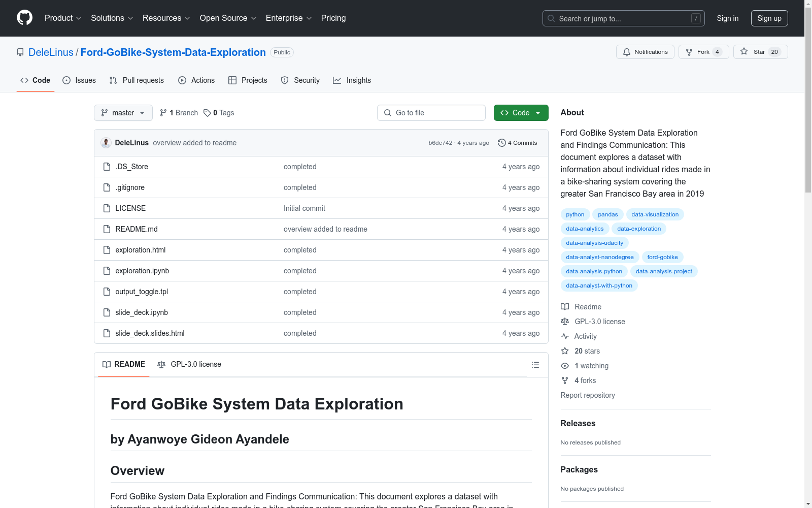The height and width of the screenshot is (508, 812).
Task: Click the file icon beside exploration.ipynb
Action: tap(107, 271)
